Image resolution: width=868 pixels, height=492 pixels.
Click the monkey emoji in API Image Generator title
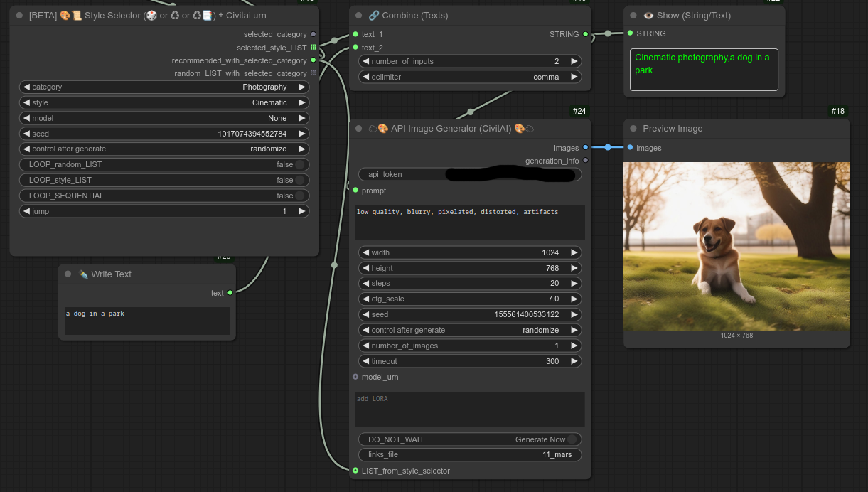coord(383,129)
